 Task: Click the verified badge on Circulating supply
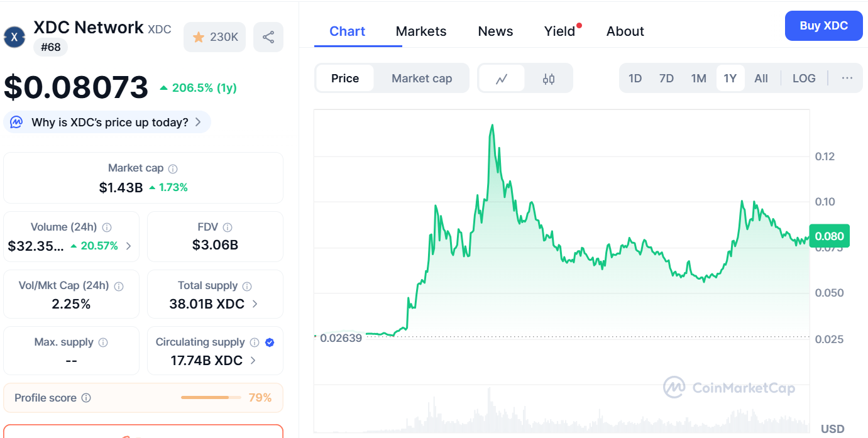coord(270,342)
